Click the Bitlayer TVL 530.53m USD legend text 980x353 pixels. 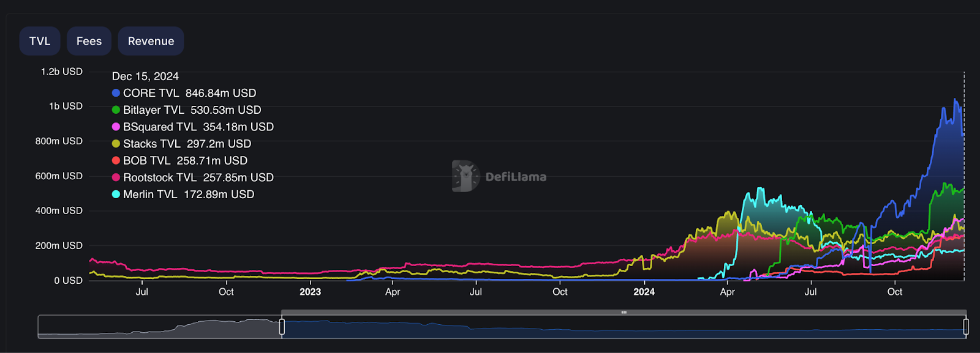[192, 110]
